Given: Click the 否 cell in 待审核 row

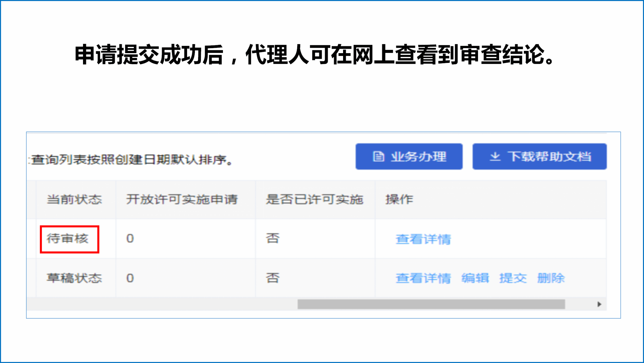Looking at the screenshot, I should (272, 238).
